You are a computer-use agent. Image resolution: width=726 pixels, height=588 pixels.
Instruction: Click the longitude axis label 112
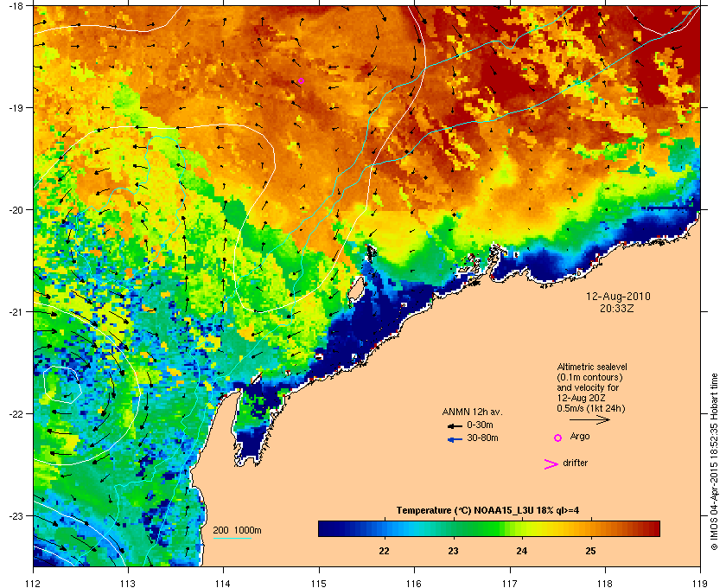click(34, 583)
